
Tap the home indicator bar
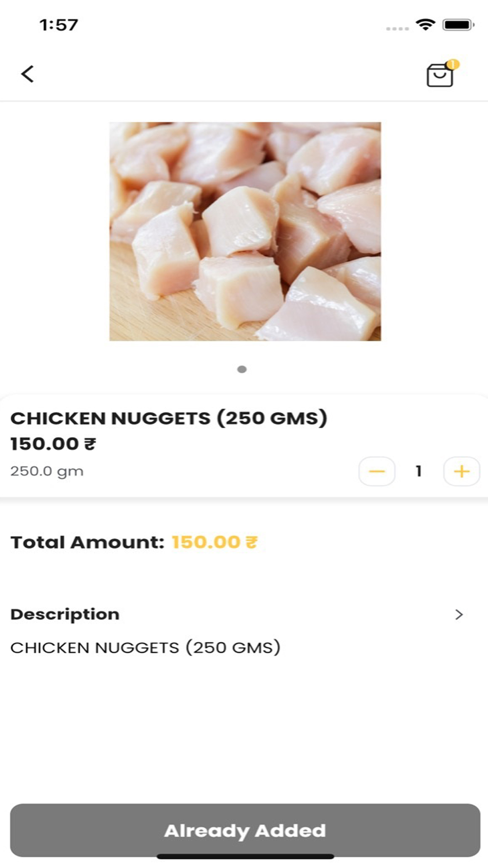tap(245, 856)
